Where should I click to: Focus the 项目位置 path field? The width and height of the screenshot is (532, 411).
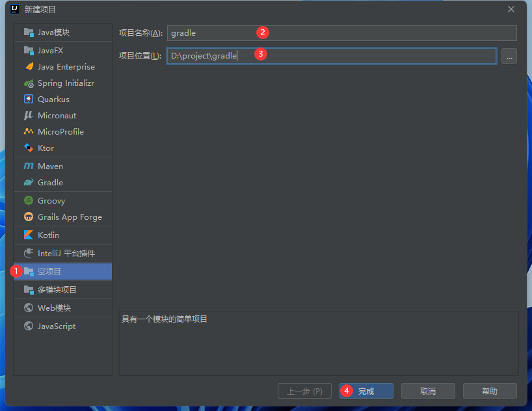click(x=332, y=56)
